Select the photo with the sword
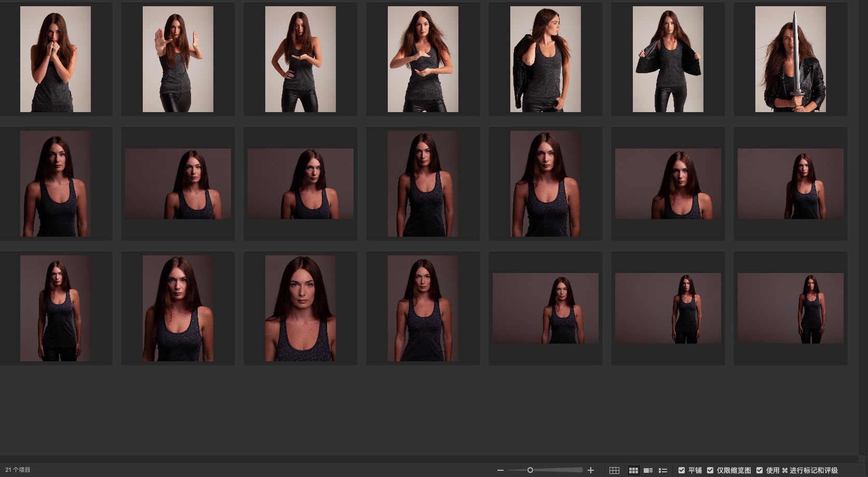 (790, 59)
